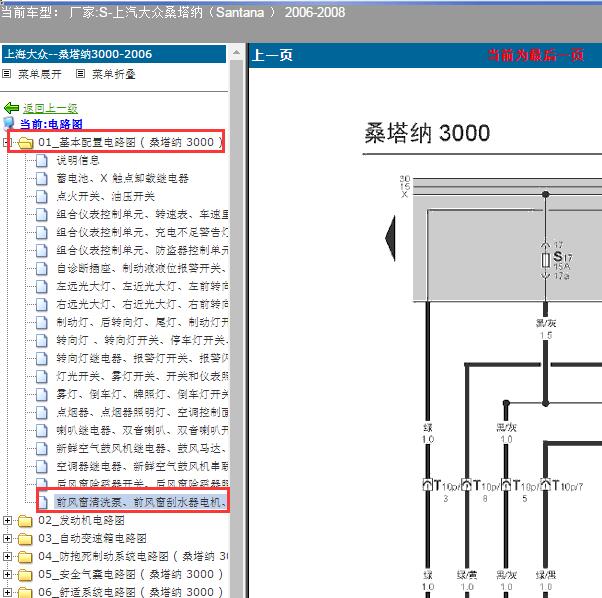Open 组合仪表控制单元、防盗器控制单元 page
The height and width of the screenshot is (598, 602).
142,250
